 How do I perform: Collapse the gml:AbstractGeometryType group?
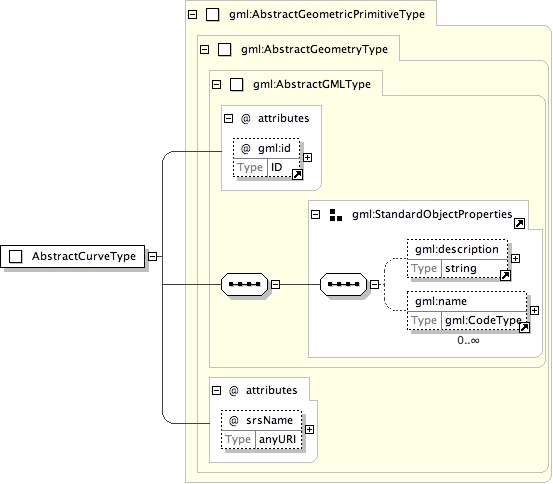pos(205,49)
